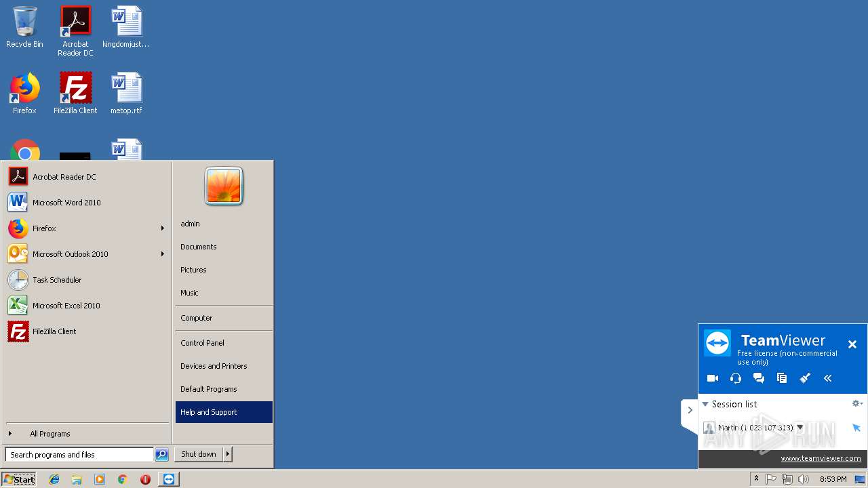Open Internet Explorer from the taskbar

click(x=54, y=479)
